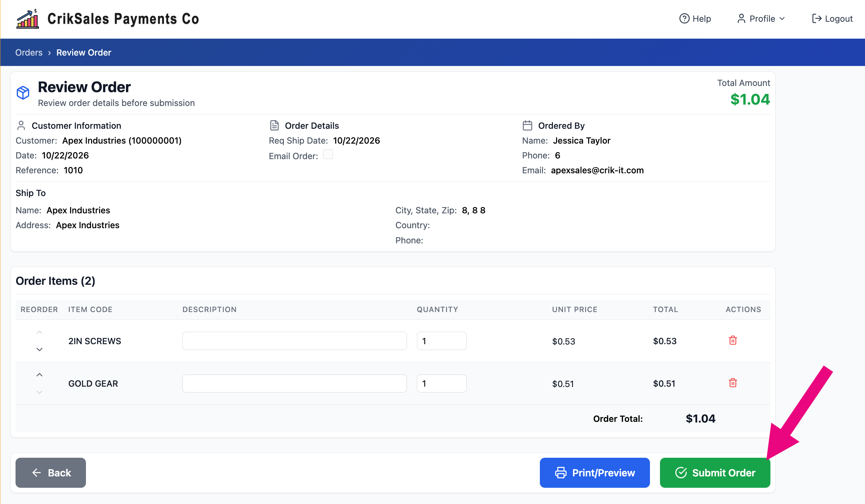Click the 2IN SCREWS quantity field
The height and width of the screenshot is (504, 865).
click(441, 341)
